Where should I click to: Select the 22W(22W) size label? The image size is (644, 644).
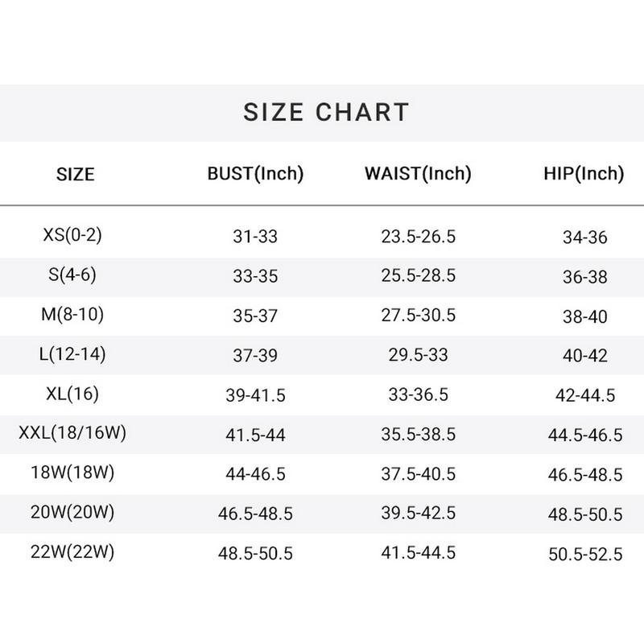[x=72, y=551]
